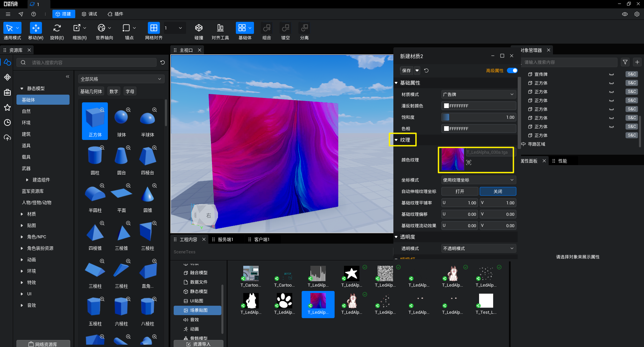Switch to 客户端1 tab

tap(261, 239)
